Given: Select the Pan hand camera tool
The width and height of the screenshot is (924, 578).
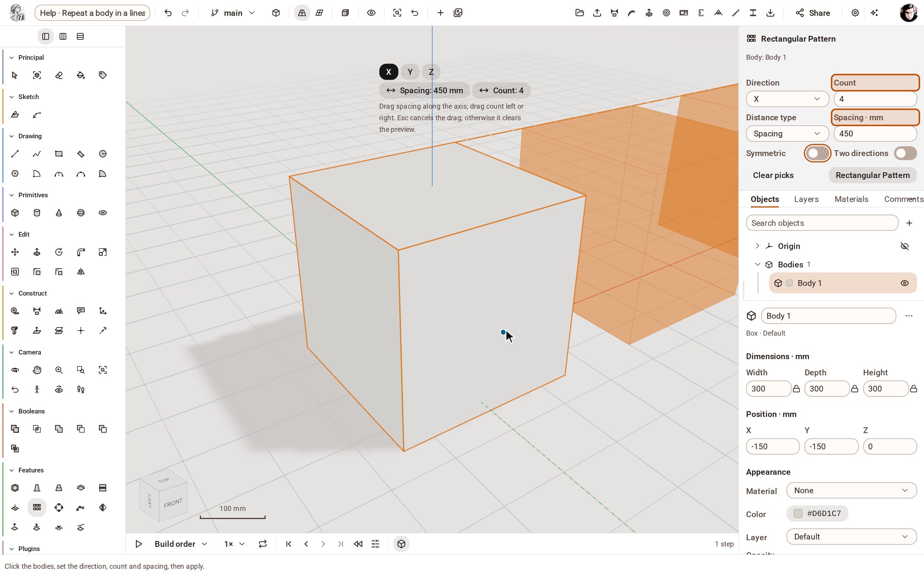Looking at the screenshot, I should click(37, 370).
